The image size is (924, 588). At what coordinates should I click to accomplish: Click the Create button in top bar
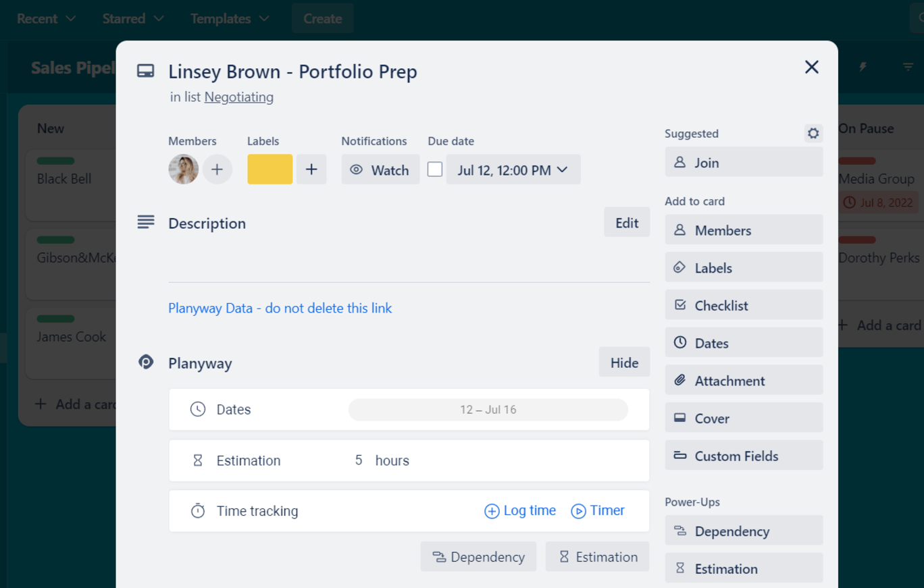click(x=322, y=19)
